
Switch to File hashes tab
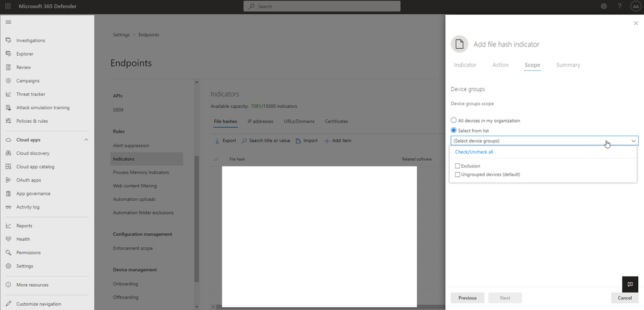225,121
